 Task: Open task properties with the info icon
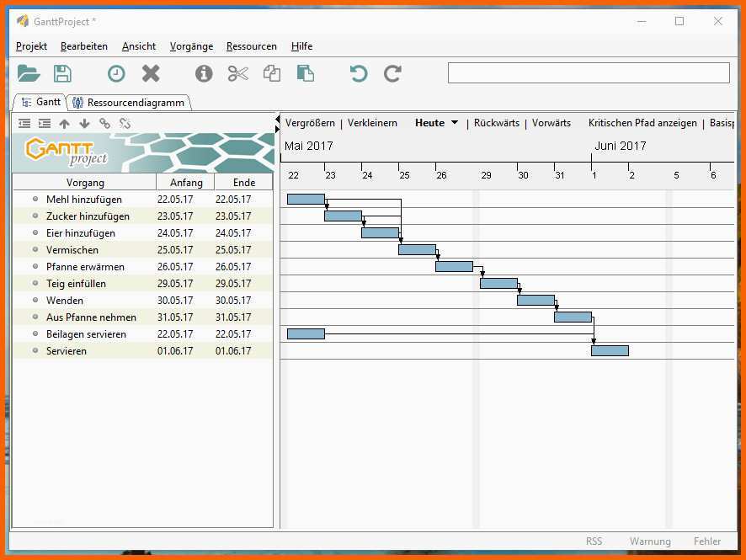pos(204,74)
